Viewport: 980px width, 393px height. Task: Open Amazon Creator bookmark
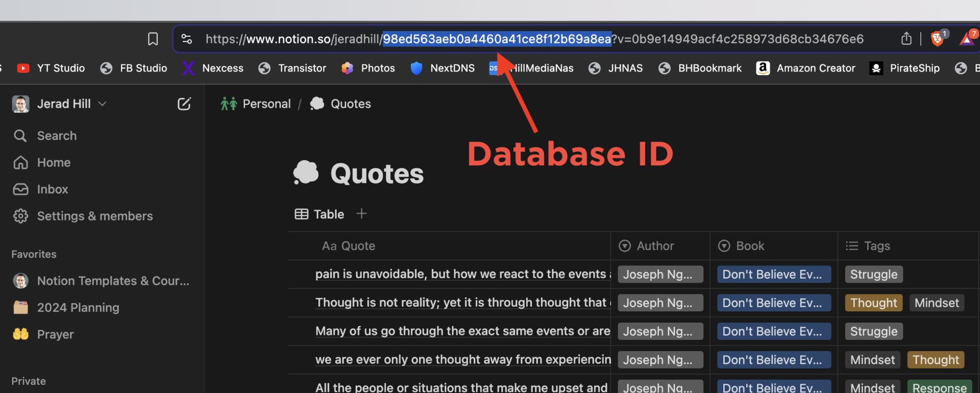click(806, 68)
